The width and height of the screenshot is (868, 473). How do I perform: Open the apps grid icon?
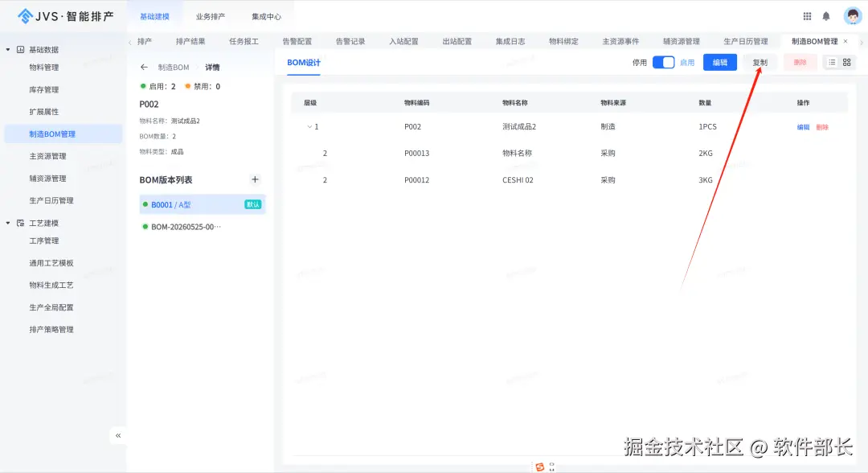click(x=807, y=17)
